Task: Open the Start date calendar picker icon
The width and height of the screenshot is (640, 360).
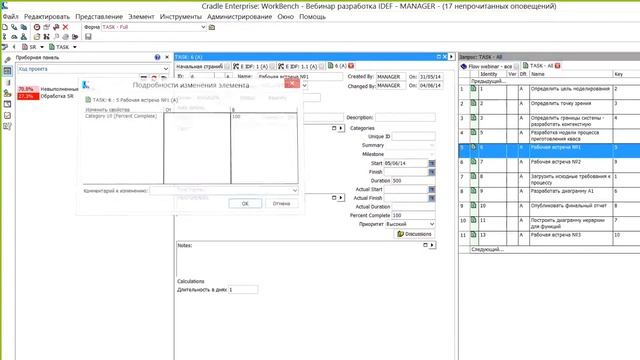Action: (431, 163)
